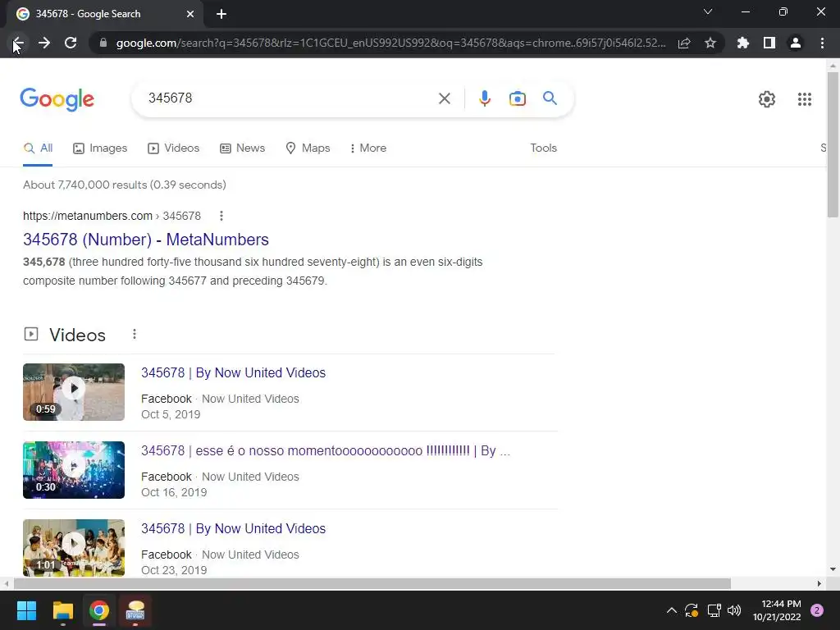The image size is (840, 630).
Task: Close the 345678 Google Search tab
Action: [x=190, y=14]
